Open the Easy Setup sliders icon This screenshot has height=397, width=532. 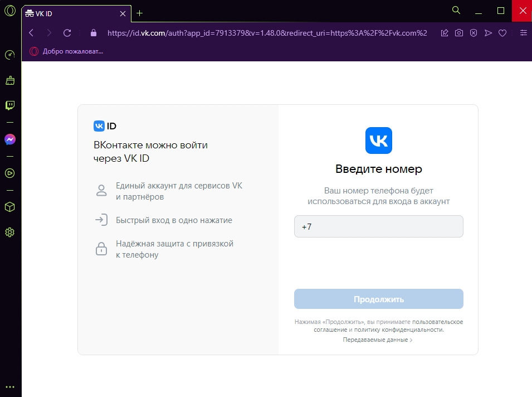[x=524, y=32]
